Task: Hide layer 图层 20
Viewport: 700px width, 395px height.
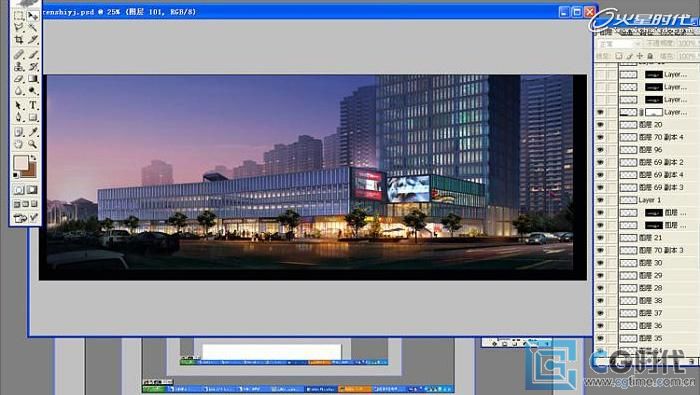Action: [x=600, y=125]
